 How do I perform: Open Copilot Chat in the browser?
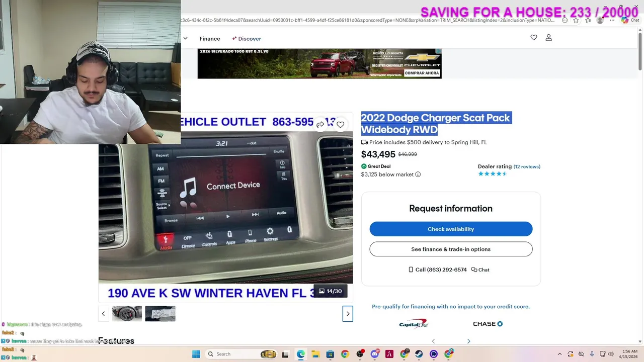(630, 20)
